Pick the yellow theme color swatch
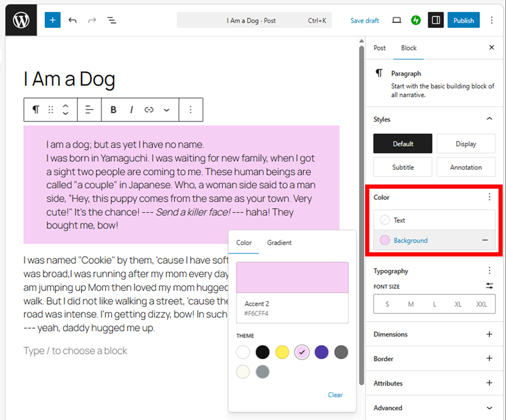 click(x=282, y=352)
